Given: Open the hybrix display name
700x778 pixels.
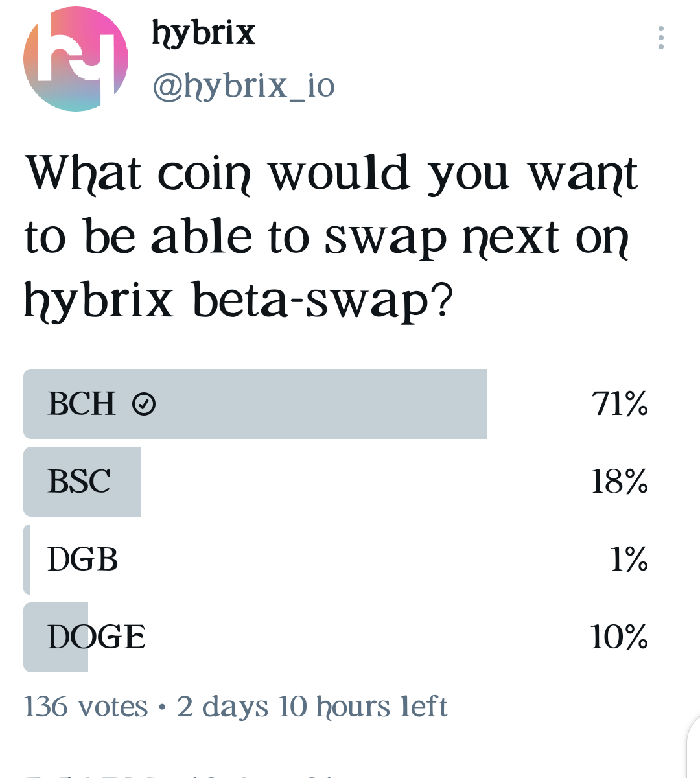Looking at the screenshot, I should (204, 34).
